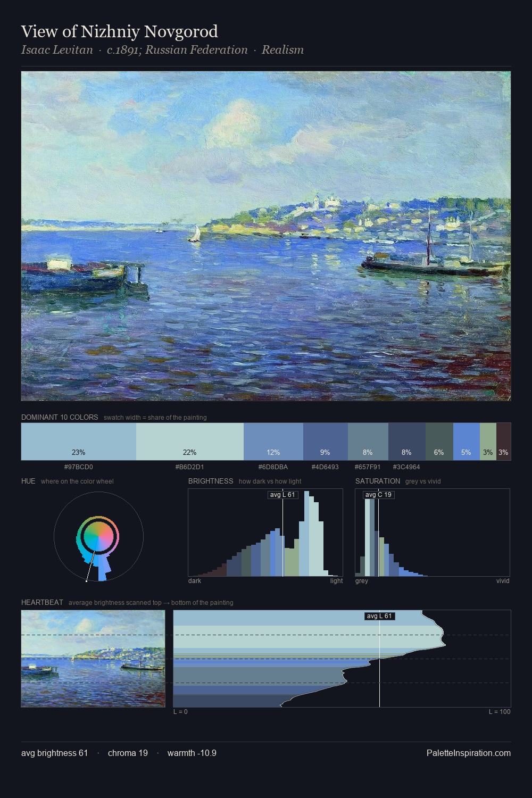This screenshot has width=532, height=798.
Task: Click the 'avg L 61' marker in Heartbeat chart
Action: [379, 616]
